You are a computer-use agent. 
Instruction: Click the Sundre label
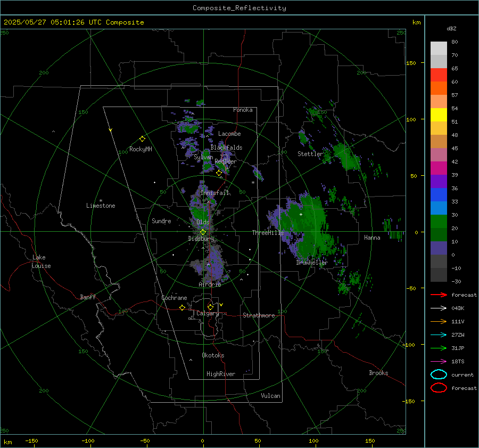[161, 221]
